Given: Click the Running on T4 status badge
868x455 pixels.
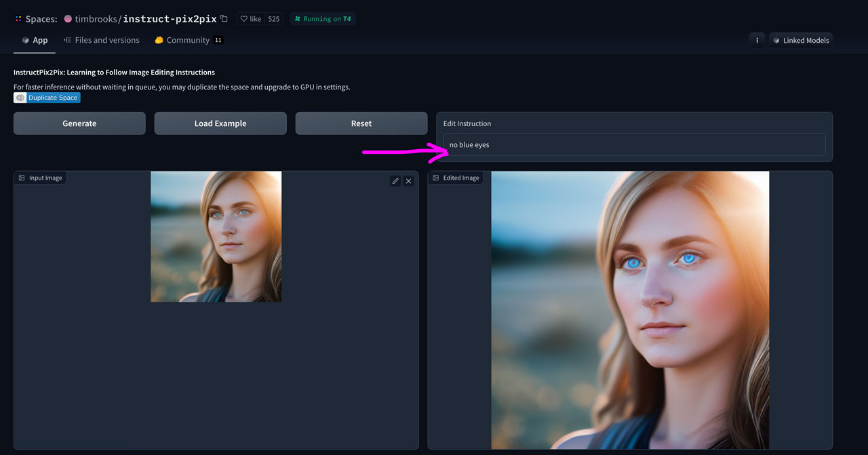Looking at the screenshot, I should [323, 18].
